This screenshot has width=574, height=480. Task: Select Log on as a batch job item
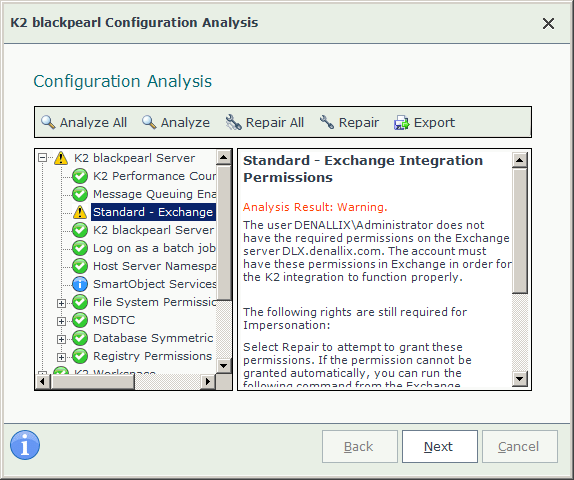[154, 248]
